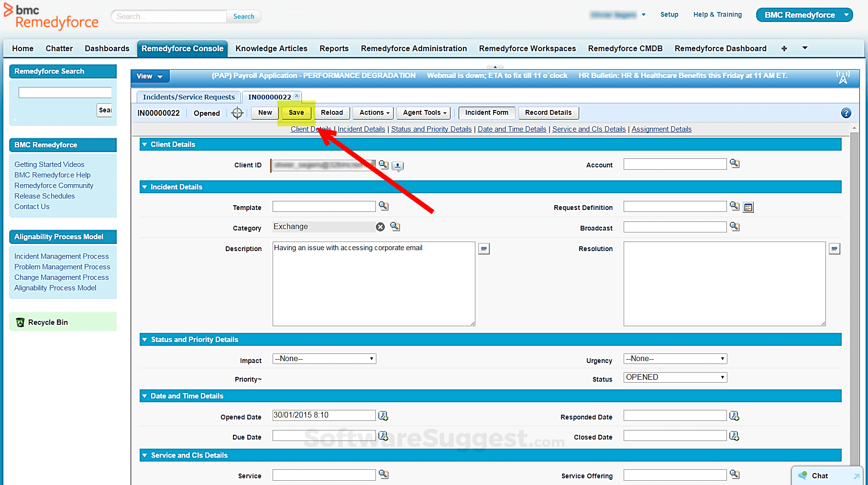Screen dimensions: 868x485
Task: Open the Agent Tools dropdown
Action: coord(424,113)
